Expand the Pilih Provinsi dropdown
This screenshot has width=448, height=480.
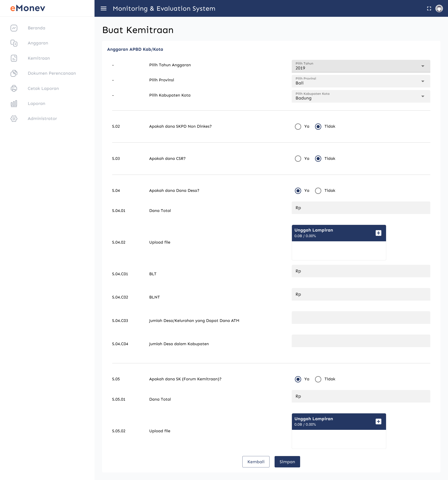361,81
